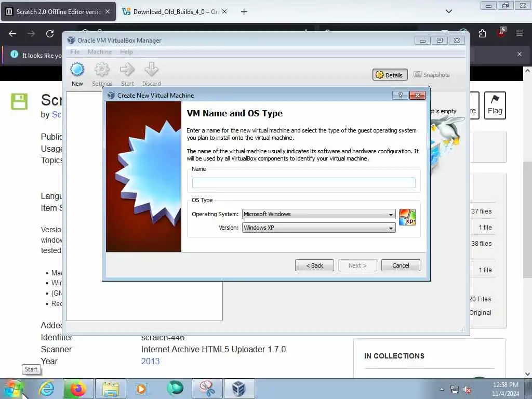This screenshot has height=399, width=532.
Task: Click the Name input field
Action: tap(303, 183)
